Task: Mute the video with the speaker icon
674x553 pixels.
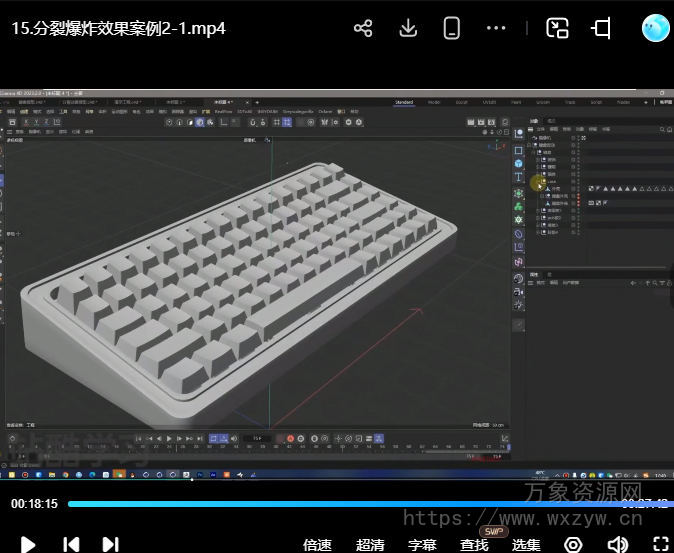Action: click(618, 544)
